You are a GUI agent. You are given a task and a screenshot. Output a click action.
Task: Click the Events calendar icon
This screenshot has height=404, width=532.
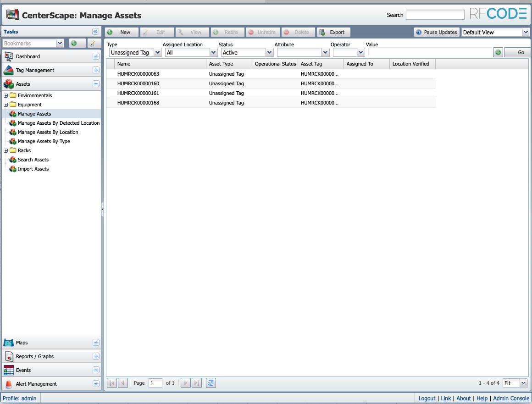click(x=8, y=370)
